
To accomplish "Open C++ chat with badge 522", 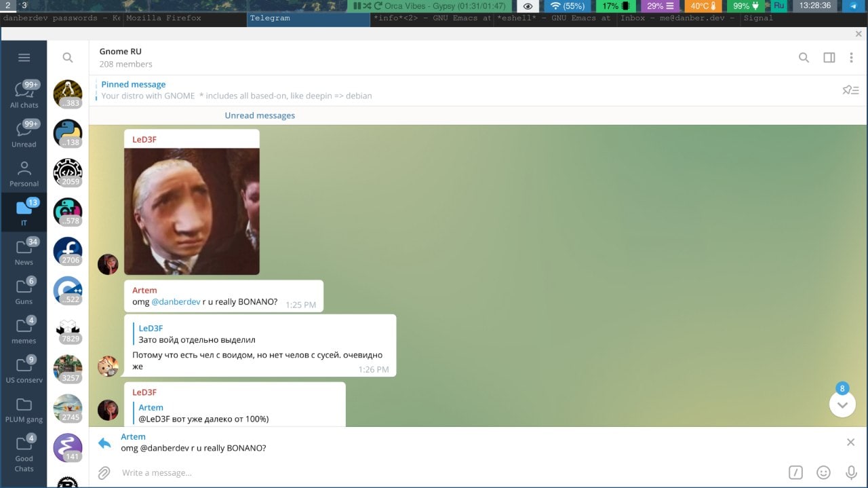I will [x=68, y=291].
